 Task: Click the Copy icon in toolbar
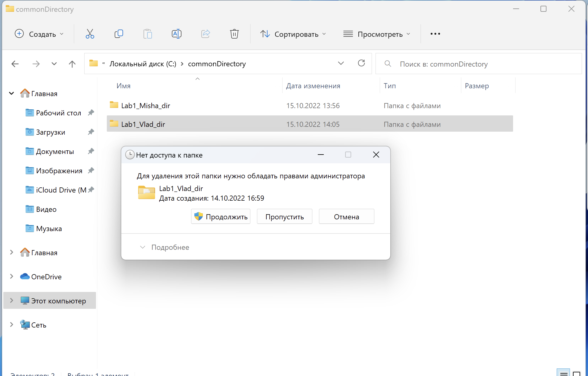tap(119, 34)
